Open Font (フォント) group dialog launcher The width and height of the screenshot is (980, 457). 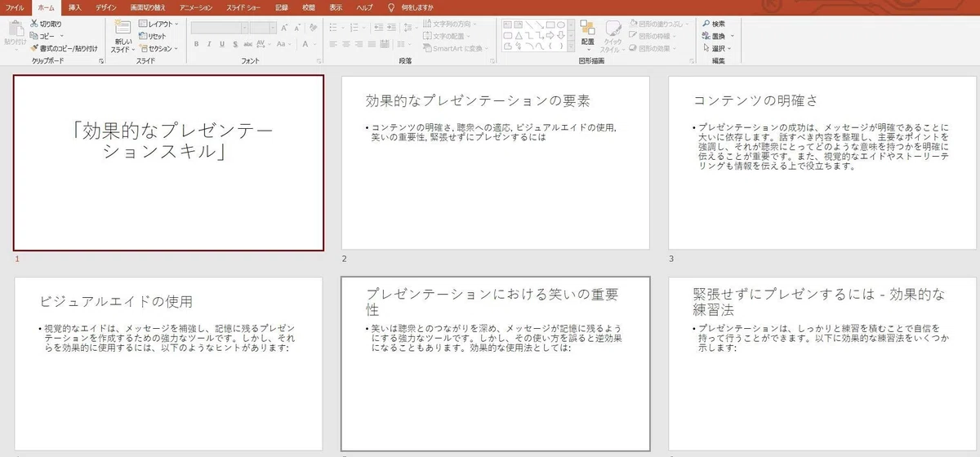tap(318, 62)
